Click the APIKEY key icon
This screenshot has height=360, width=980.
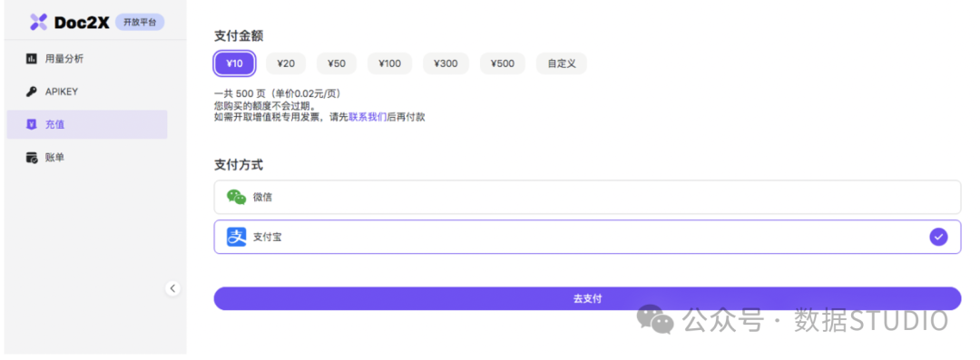31,92
